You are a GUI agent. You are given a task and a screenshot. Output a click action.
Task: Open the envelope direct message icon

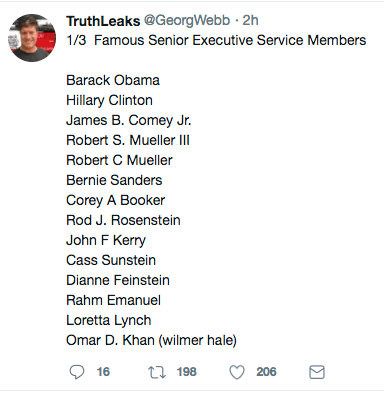click(x=317, y=372)
